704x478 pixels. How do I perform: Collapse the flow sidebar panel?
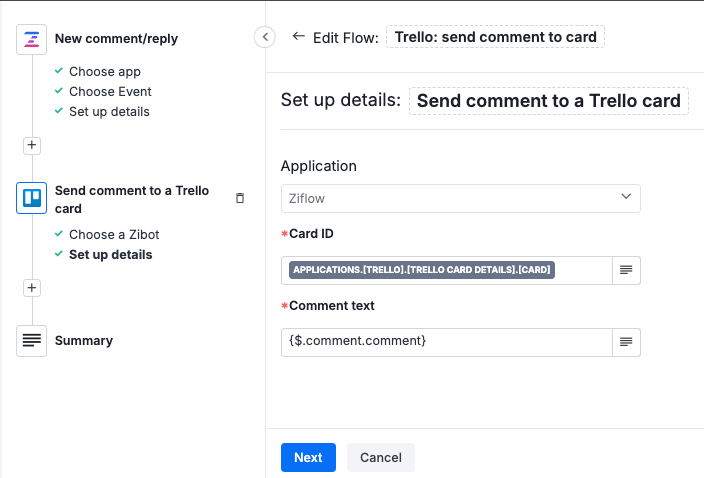[265, 37]
